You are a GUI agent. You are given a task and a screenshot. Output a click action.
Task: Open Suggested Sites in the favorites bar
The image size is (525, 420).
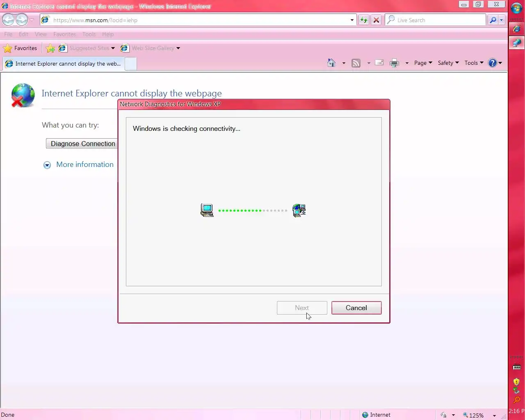click(87, 48)
